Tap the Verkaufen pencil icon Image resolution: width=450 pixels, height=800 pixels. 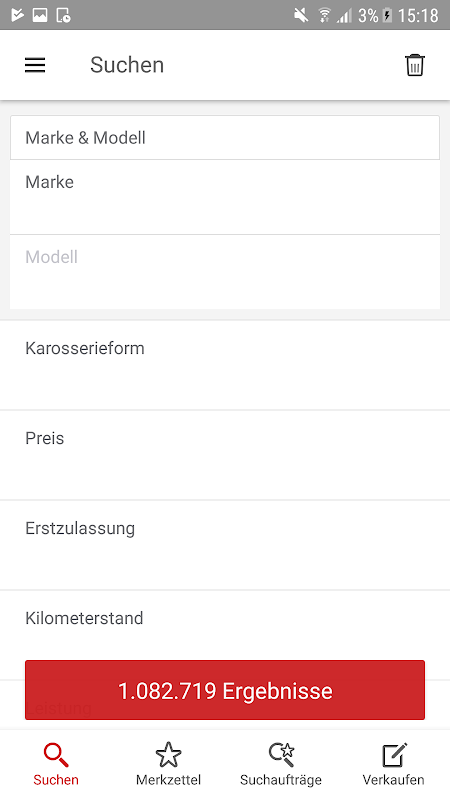(x=394, y=755)
